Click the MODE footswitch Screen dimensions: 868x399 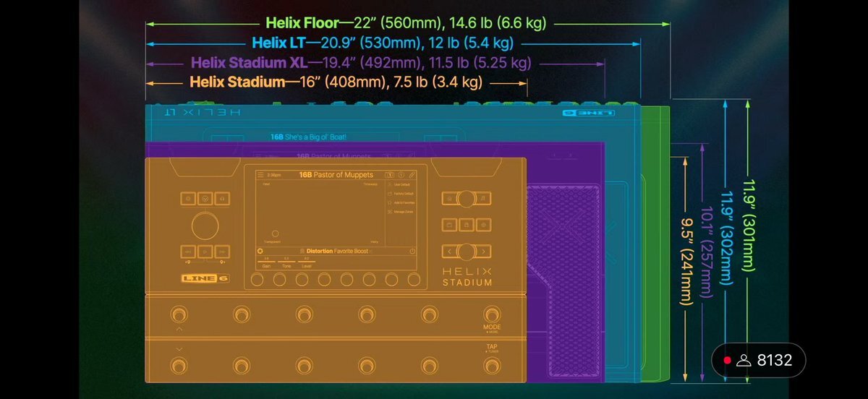[493, 314]
